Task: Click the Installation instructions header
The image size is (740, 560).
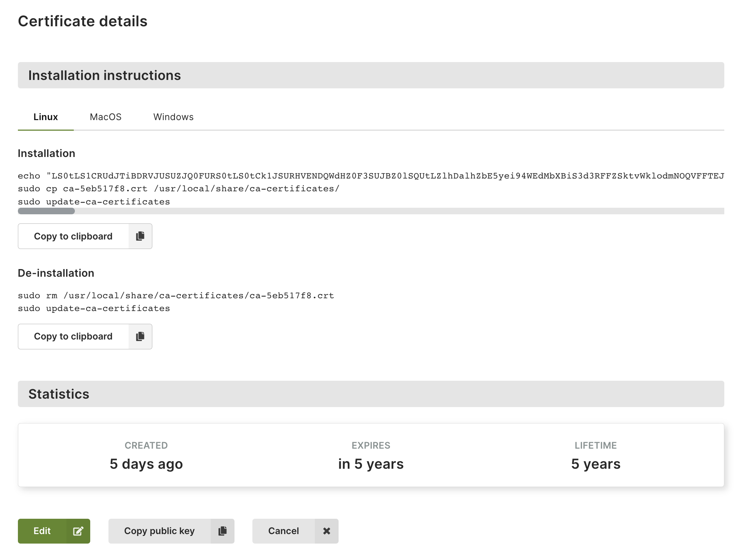Action: [371, 75]
